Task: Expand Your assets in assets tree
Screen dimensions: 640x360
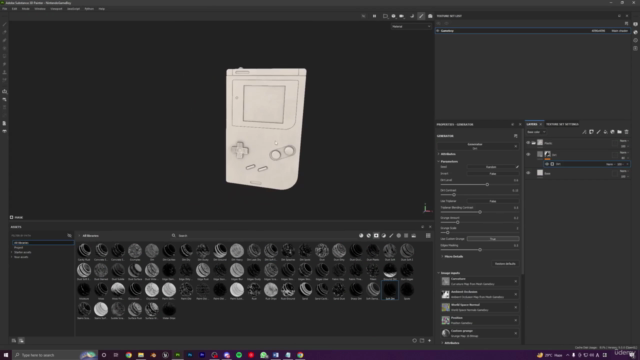Action: coord(11,257)
